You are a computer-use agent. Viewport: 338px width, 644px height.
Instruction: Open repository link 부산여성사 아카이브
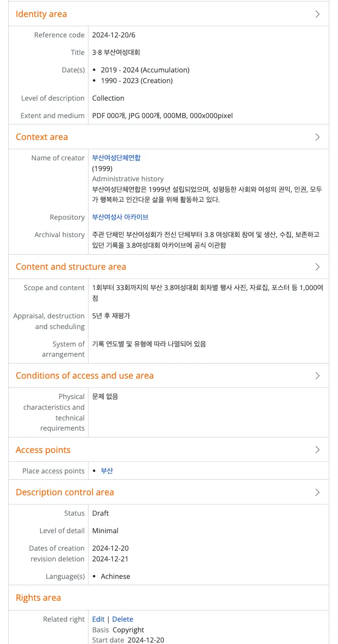120,217
